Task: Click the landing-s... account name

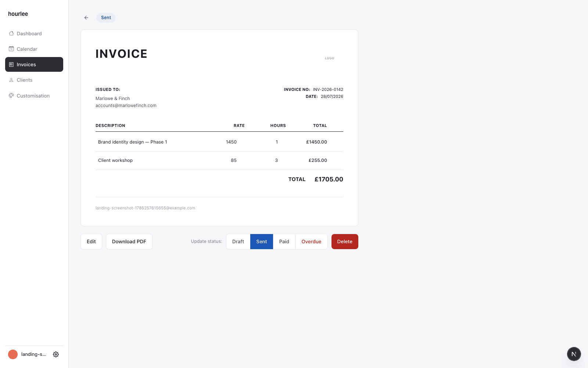Action: click(33, 354)
